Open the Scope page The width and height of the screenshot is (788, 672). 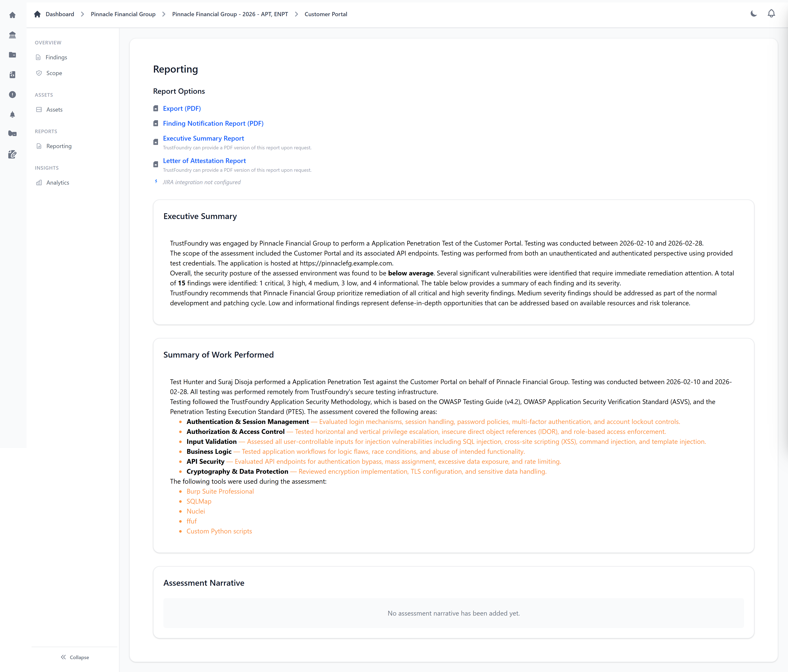[54, 73]
